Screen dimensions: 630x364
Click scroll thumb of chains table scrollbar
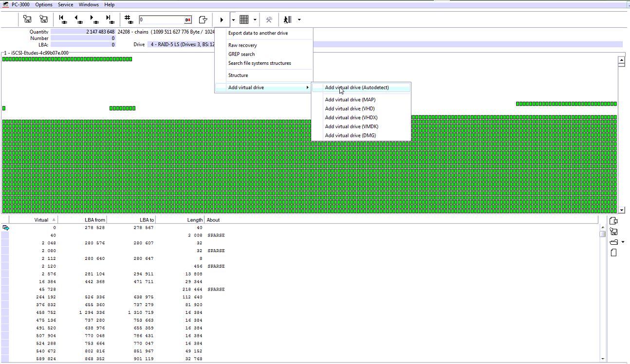[603, 234]
